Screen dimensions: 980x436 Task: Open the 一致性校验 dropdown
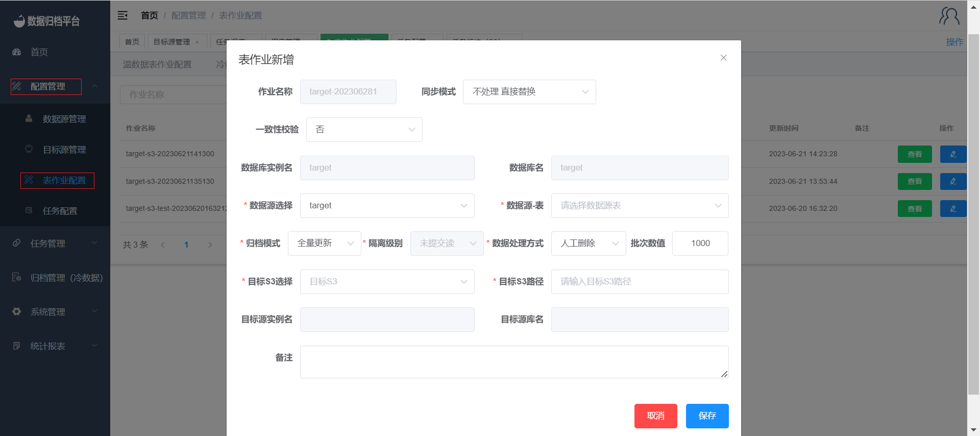[x=364, y=130]
